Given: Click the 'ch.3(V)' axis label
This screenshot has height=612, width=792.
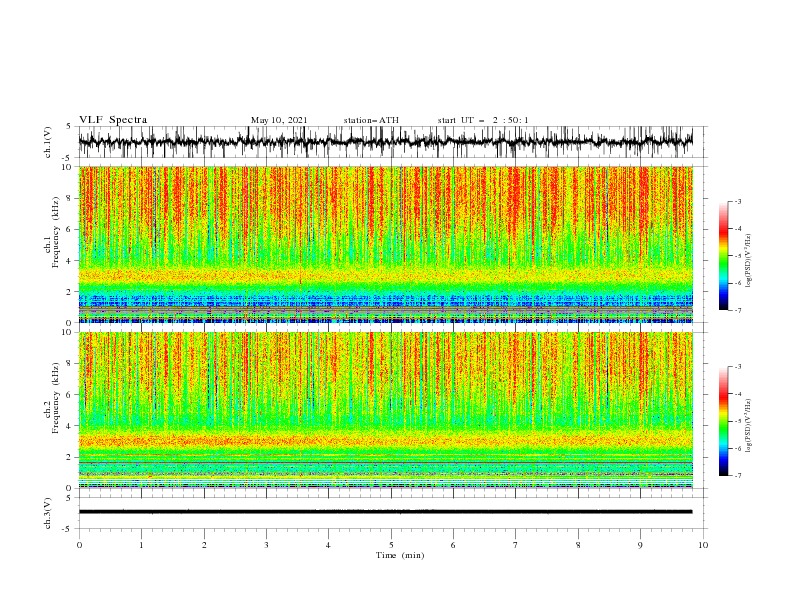Looking at the screenshot, I should pyautogui.click(x=48, y=513).
